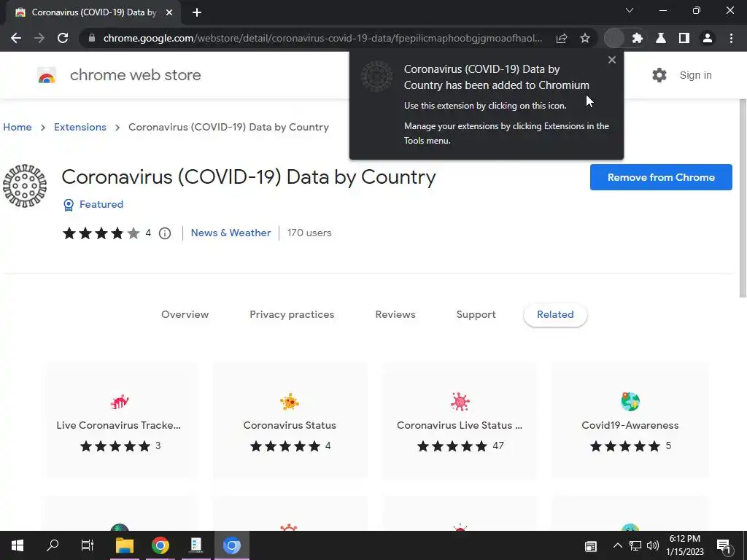Viewport: 747px width, 560px height.
Task: Open the network status tray icon
Action: point(635,545)
